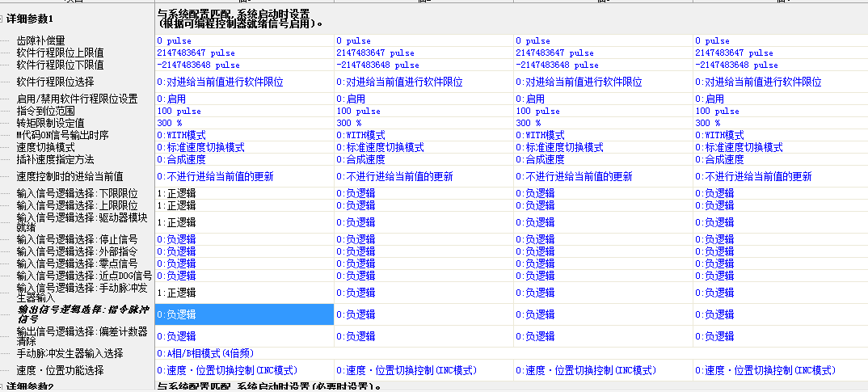Click the 速度·位置功能选择 parameter label
This screenshot has width=868, height=392.
pyautogui.click(x=60, y=370)
